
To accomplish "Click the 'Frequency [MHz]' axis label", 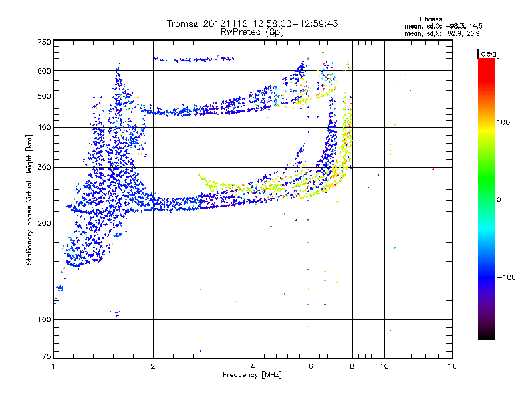I will coord(252,375).
